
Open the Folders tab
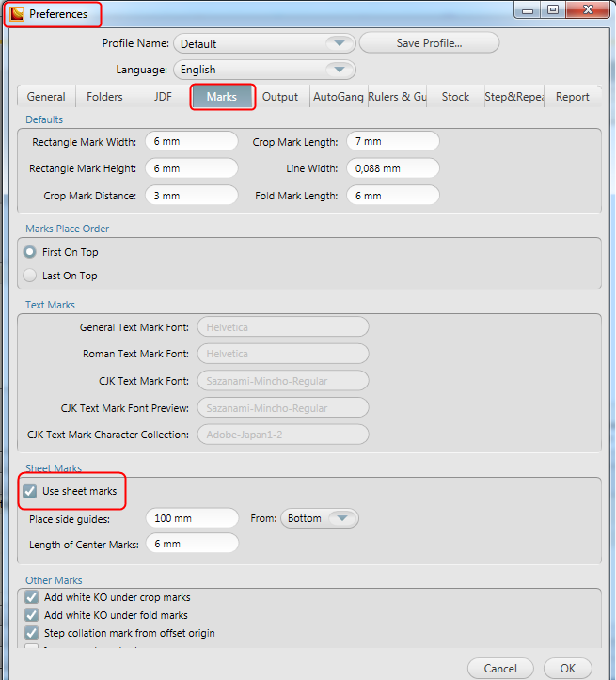(104, 96)
